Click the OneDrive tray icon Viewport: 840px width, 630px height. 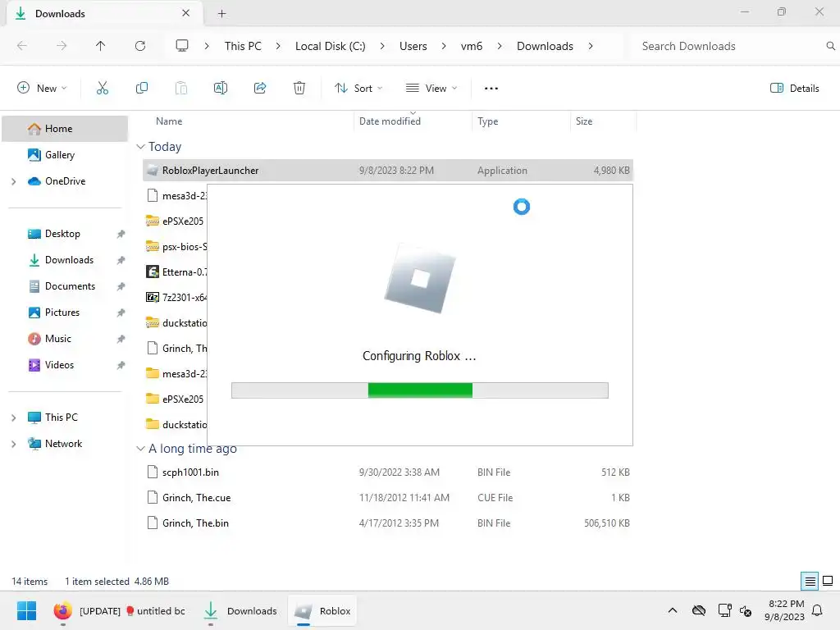tap(699, 610)
